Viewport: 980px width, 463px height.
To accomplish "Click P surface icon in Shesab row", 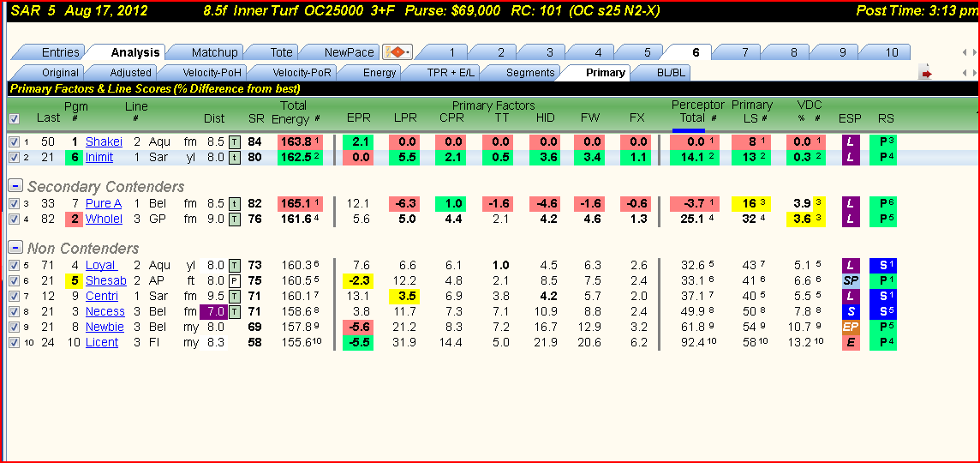I will click(x=235, y=280).
